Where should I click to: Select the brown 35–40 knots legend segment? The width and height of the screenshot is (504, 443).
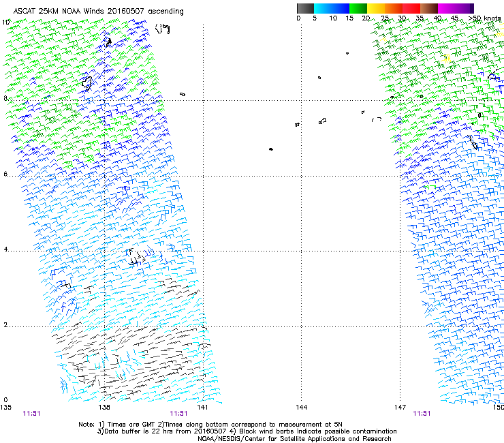coord(429,8)
